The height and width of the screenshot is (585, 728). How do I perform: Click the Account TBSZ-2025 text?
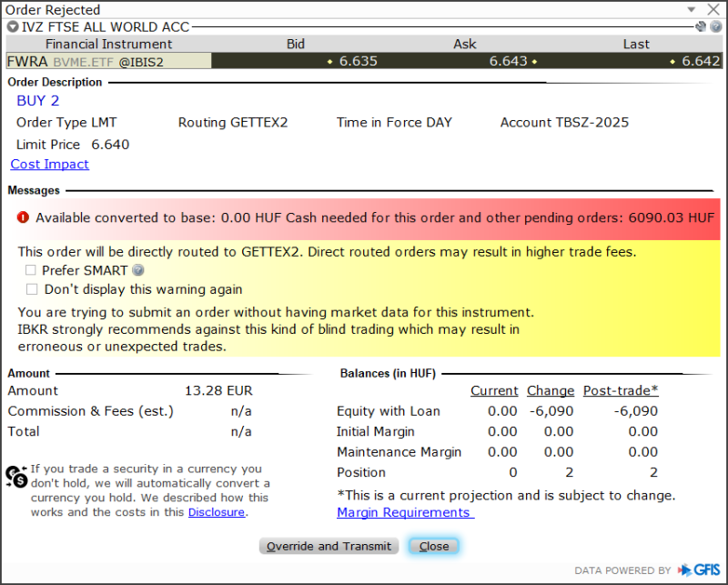pos(564,123)
